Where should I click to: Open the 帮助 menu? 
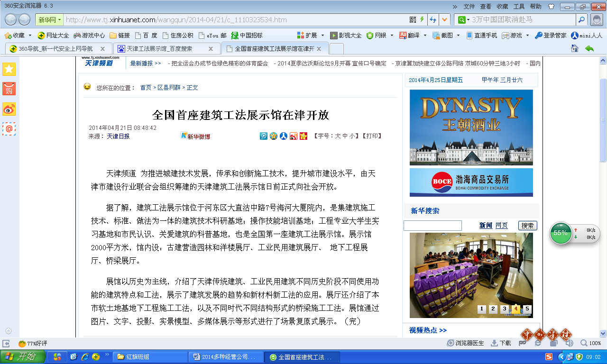click(x=535, y=7)
